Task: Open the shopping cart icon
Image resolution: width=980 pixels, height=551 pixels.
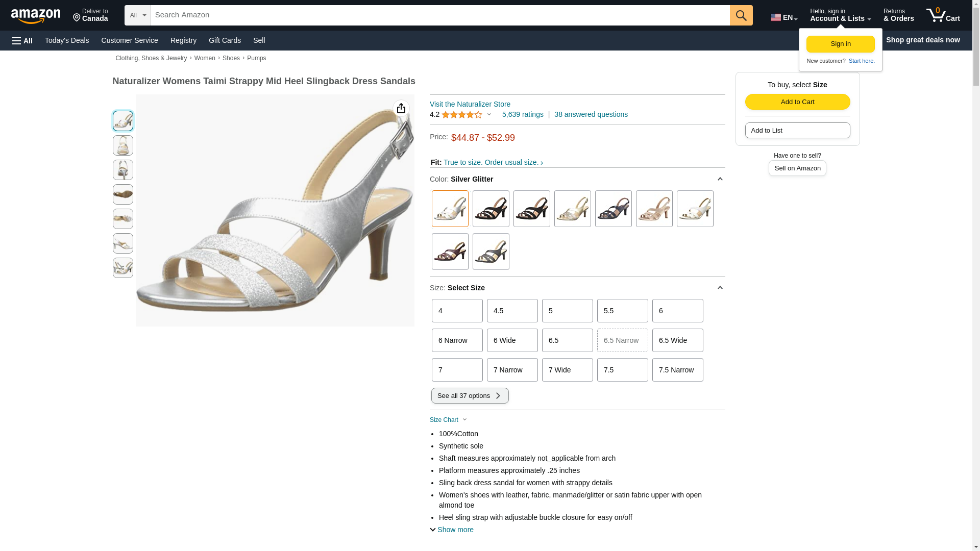Action: click(x=943, y=15)
